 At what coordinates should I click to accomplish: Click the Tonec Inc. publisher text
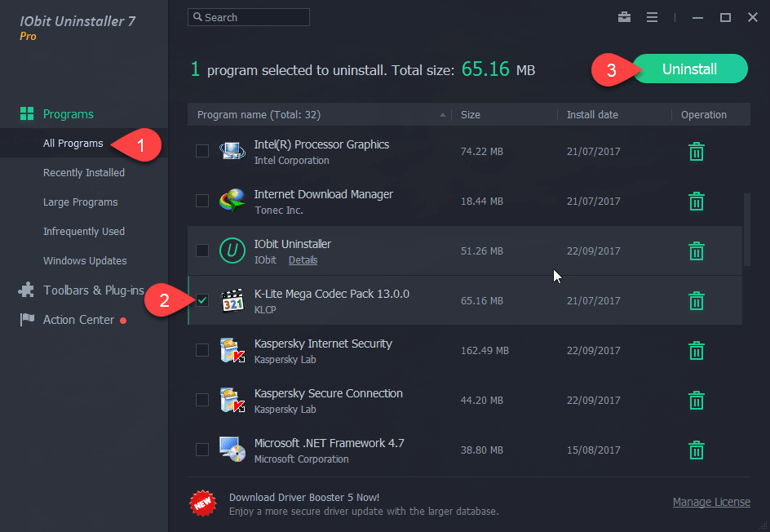click(278, 211)
